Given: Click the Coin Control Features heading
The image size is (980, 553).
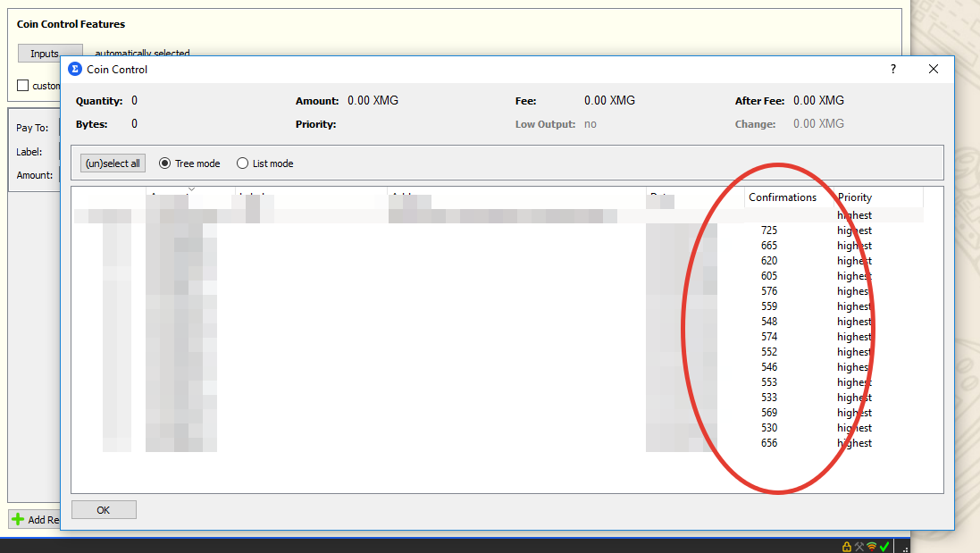Looking at the screenshot, I should (71, 24).
